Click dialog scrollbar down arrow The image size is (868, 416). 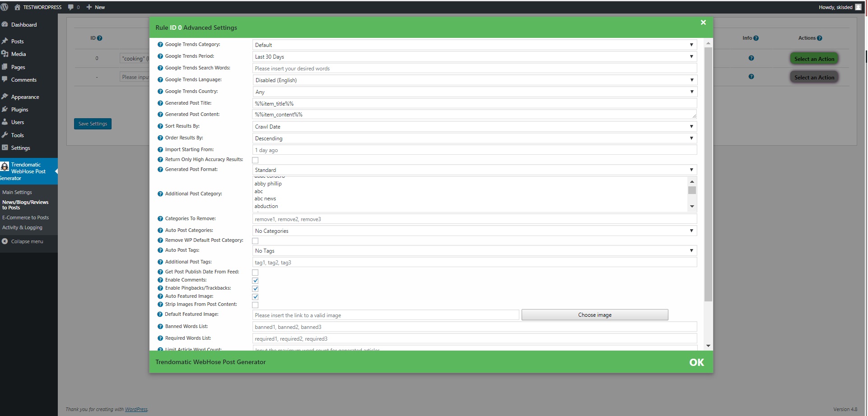pyautogui.click(x=708, y=346)
